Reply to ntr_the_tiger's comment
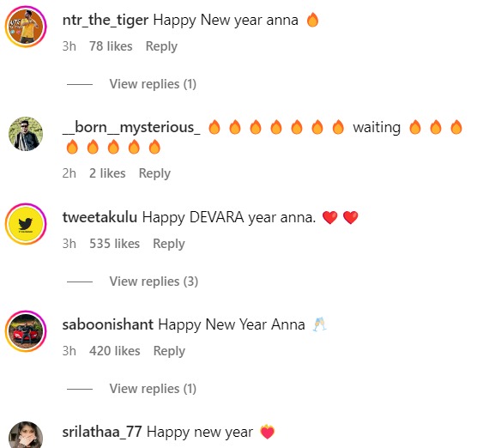The image size is (477, 448). 161,46
